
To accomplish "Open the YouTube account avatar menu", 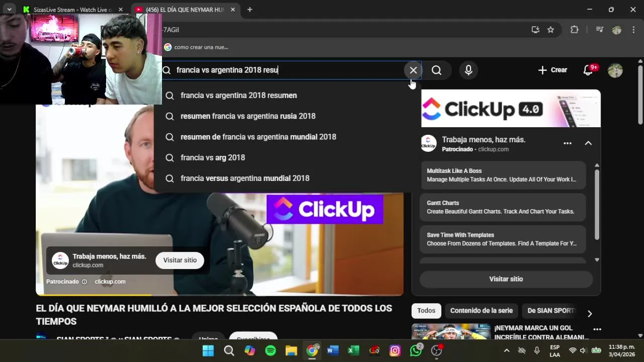I will pos(615,70).
